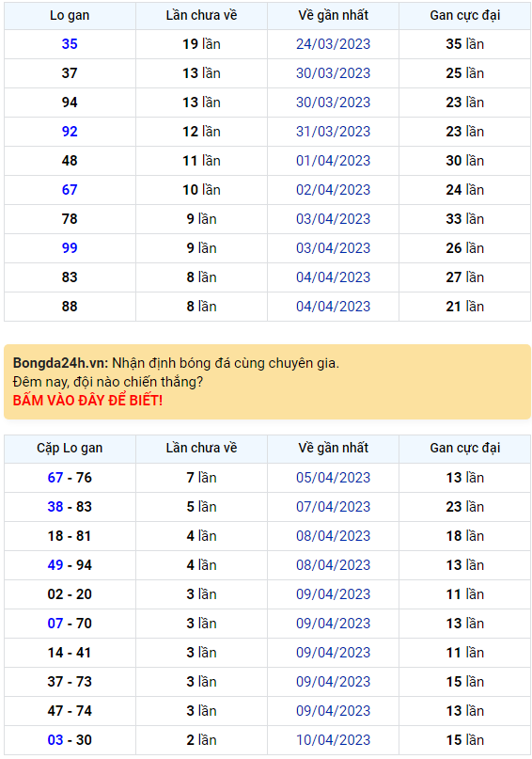
Task: Open the date 02/04/2023
Action: click(334, 190)
